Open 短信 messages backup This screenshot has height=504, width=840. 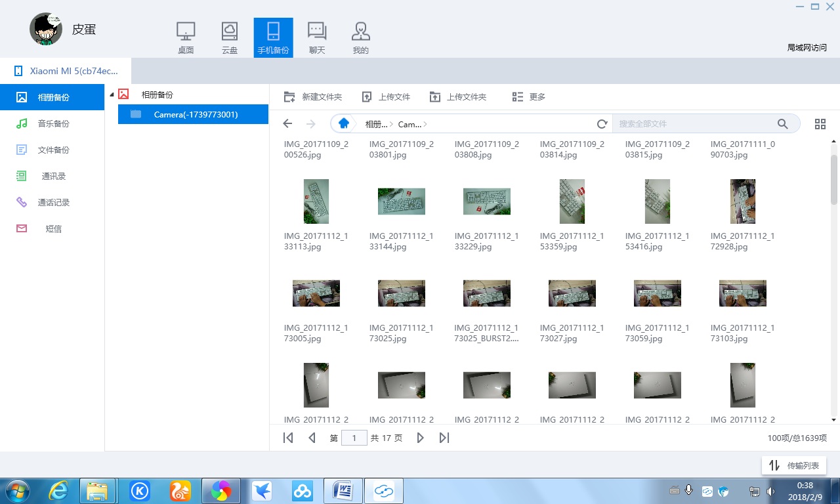52,228
